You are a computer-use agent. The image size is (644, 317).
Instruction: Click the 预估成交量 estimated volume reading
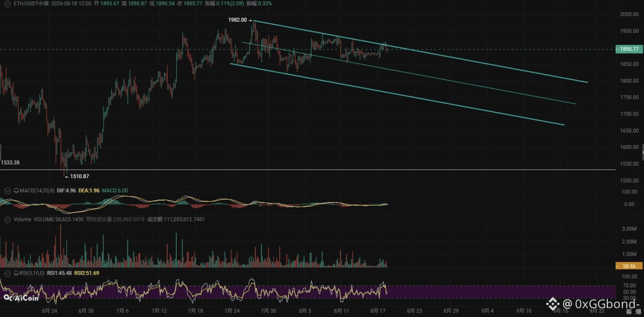coord(115,220)
